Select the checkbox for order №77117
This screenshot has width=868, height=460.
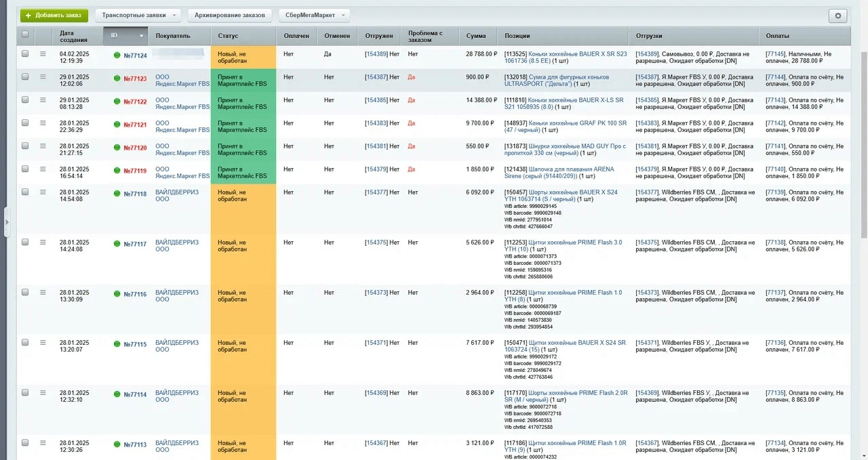point(25,242)
